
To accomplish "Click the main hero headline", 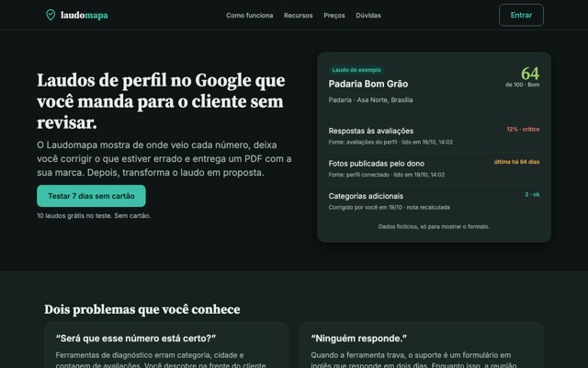I will click(x=162, y=101).
